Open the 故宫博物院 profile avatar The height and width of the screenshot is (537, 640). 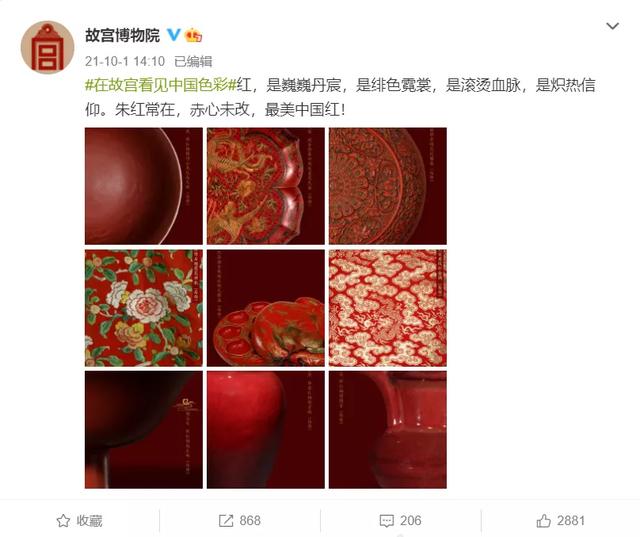pyautogui.click(x=47, y=48)
